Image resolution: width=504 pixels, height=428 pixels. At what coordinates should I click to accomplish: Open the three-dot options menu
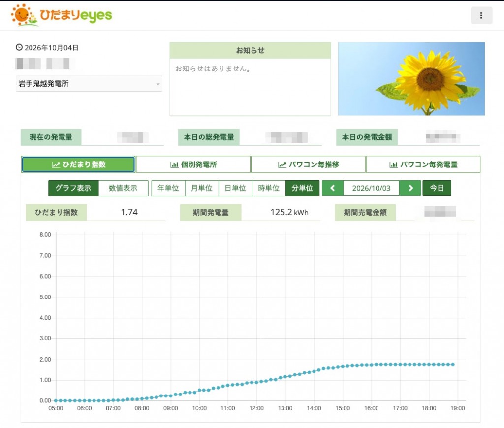pos(481,15)
